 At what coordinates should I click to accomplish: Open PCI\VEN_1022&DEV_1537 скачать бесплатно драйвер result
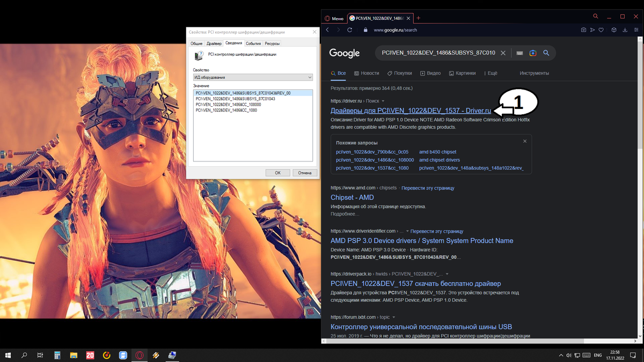pyautogui.click(x=416, y=284)
